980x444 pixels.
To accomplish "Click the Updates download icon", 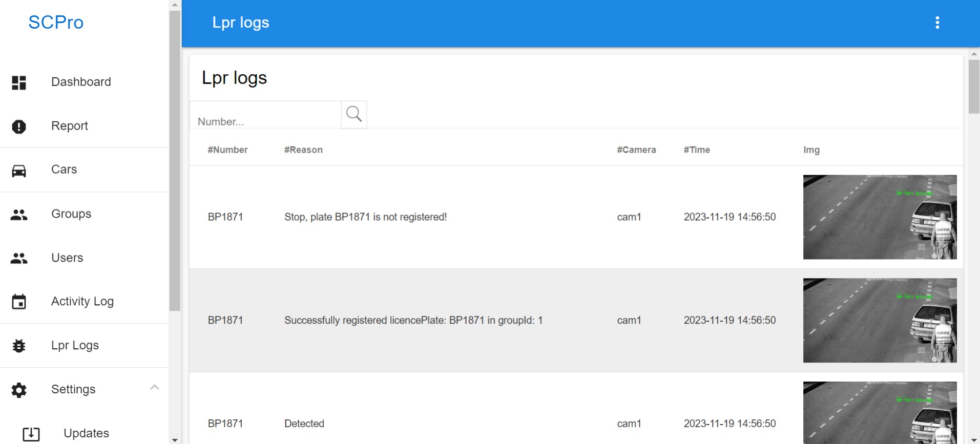I will [31, 434].
